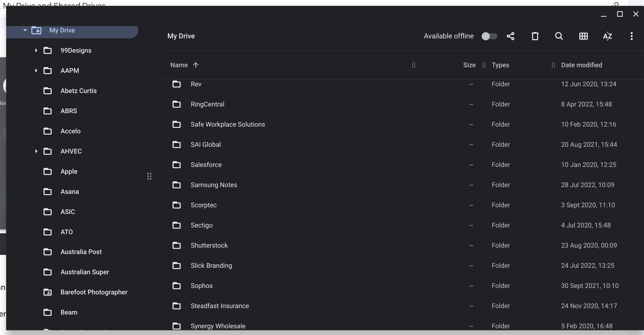
Task: Expand the 99Designs folder
Action: (x=36, y=50)
